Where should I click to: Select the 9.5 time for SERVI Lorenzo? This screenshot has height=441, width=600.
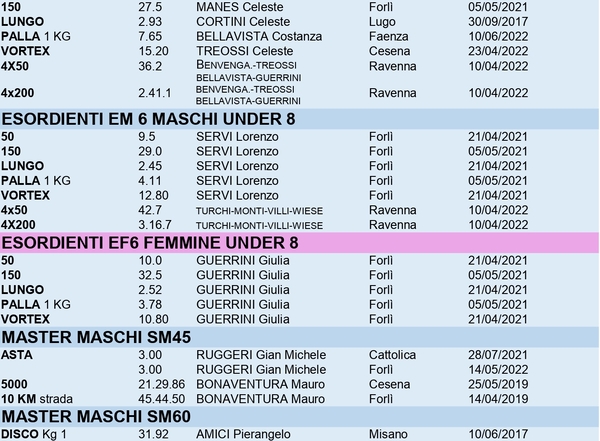pyautogui.click(x=147, y=137)
